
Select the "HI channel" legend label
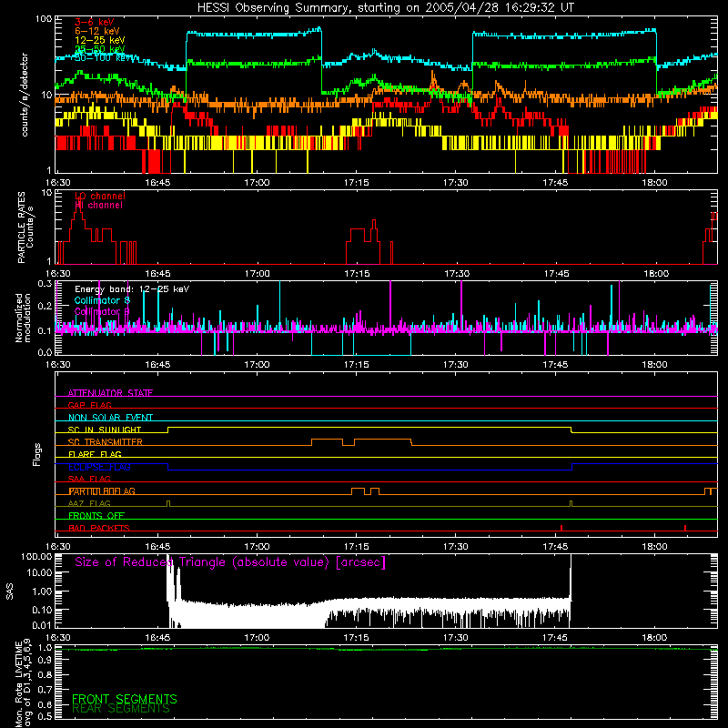tap(98, 205)
